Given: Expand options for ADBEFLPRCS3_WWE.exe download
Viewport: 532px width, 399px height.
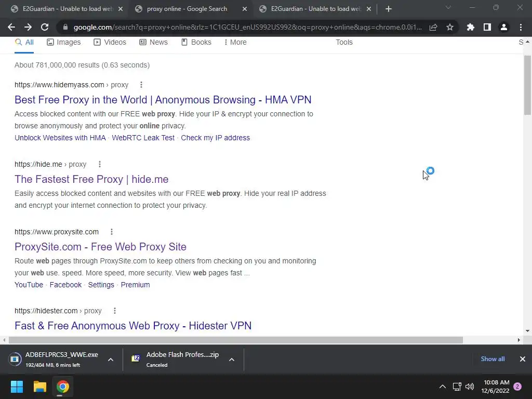Looking at the screenshot, I should [x=111, y=360].
